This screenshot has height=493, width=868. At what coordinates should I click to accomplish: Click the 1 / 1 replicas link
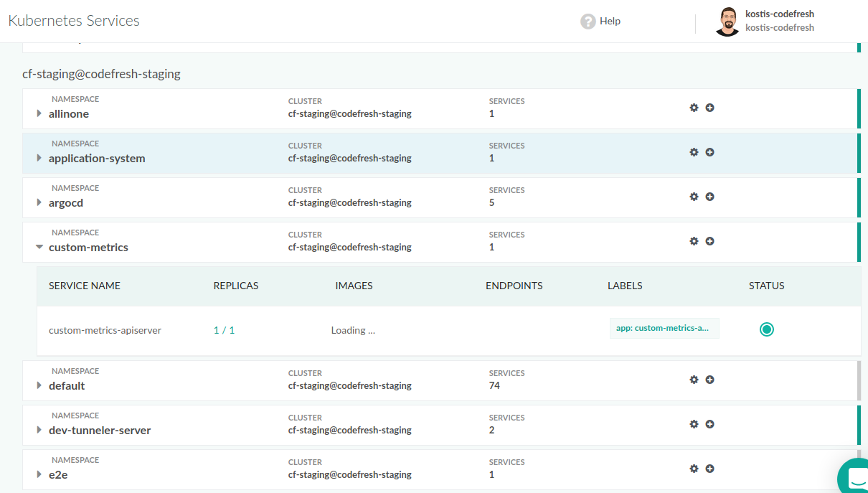224,330
